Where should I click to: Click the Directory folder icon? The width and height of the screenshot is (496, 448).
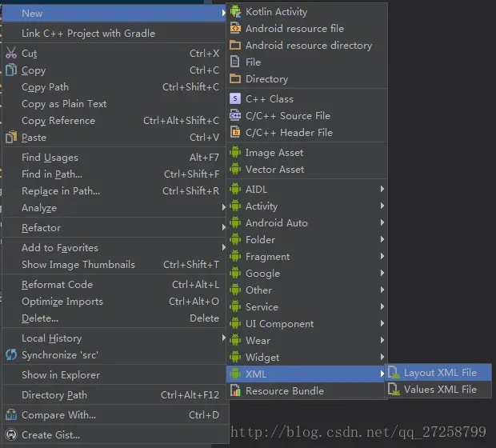click(x=235, y=78)
